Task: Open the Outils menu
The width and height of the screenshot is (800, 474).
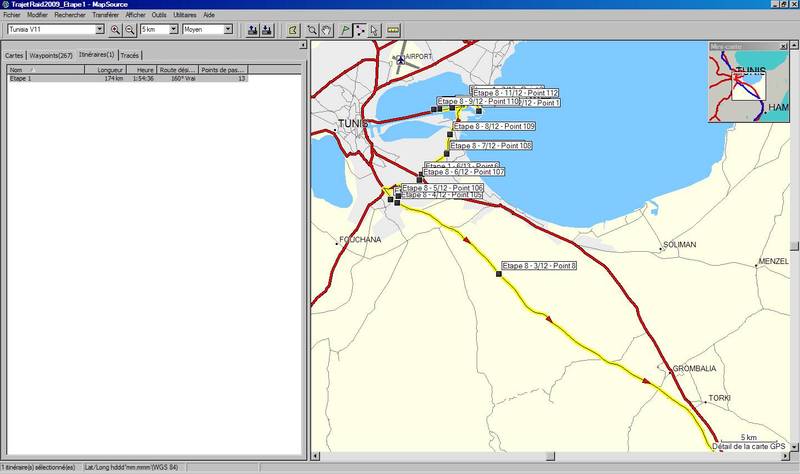Action: [159, 15]
